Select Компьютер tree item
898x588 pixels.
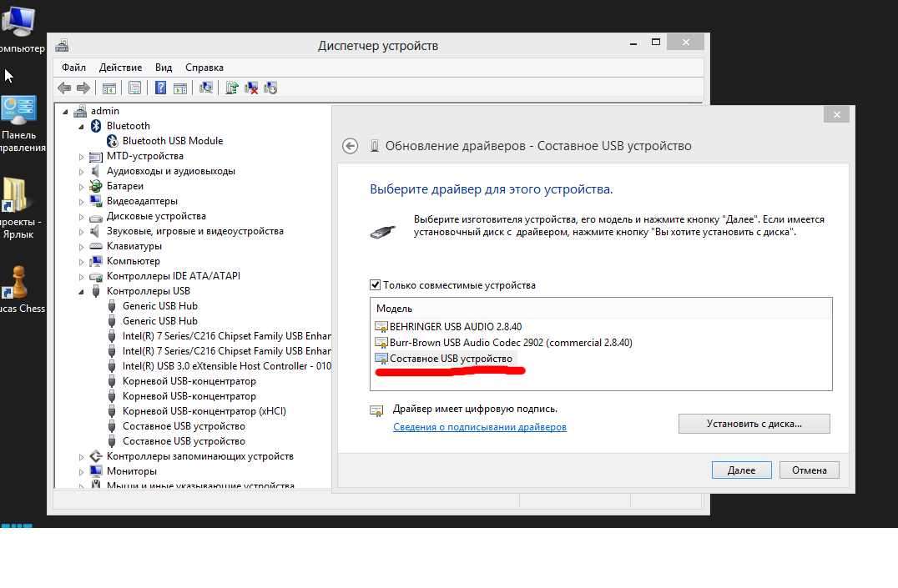coord(134,261)
